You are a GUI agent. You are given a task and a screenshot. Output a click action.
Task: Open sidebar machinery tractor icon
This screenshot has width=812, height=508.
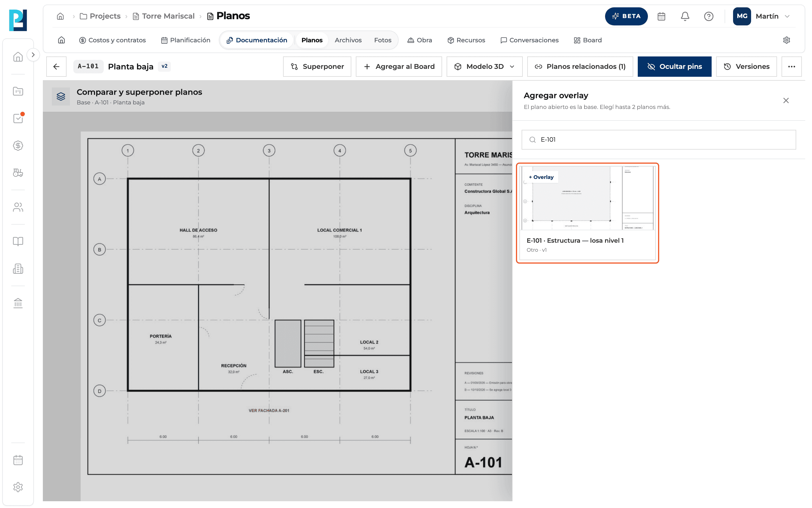(x=18, y=173)
